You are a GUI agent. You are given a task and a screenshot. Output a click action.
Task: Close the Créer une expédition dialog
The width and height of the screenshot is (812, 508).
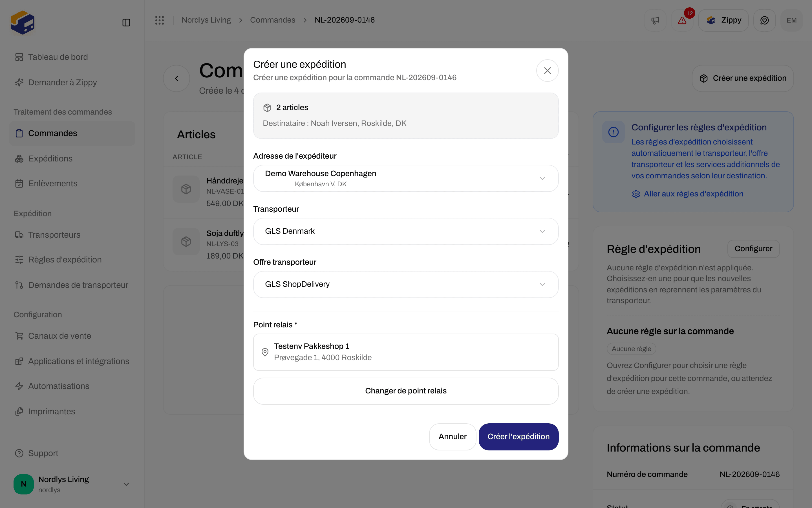(547, 71)
